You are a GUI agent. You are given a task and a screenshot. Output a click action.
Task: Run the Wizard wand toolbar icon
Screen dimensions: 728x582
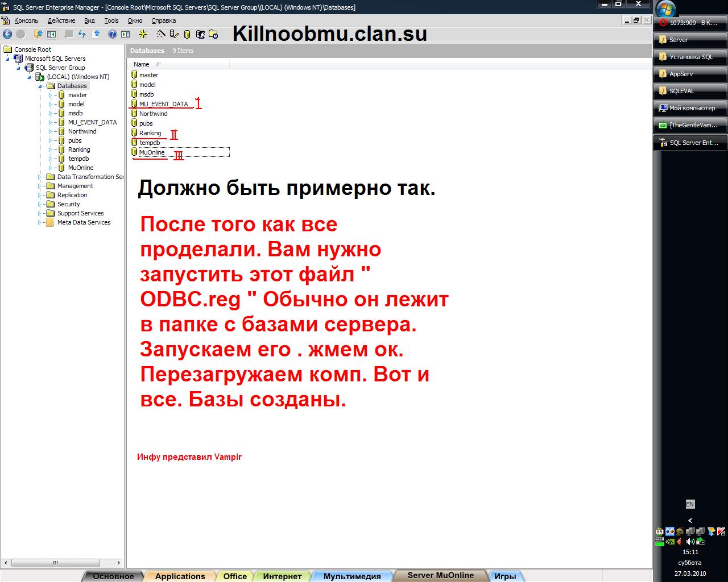pyautogui.click(x=161, y=34)
